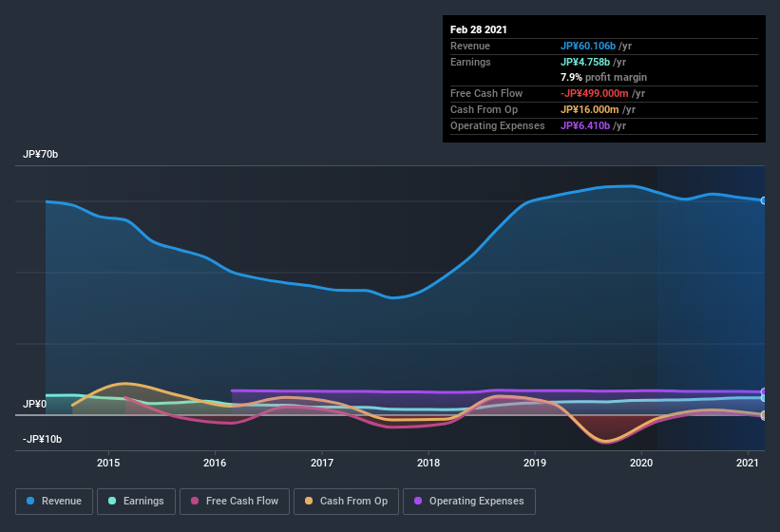Toggle the Cash From Op legend button
Screen dimensions: 780x532
tap(346, 502)
